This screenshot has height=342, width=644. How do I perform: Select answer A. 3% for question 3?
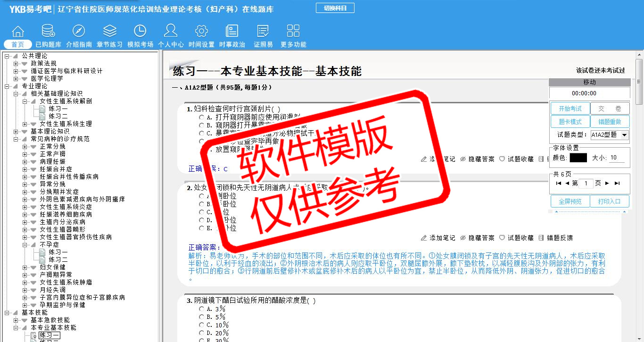tap(202, 309)
